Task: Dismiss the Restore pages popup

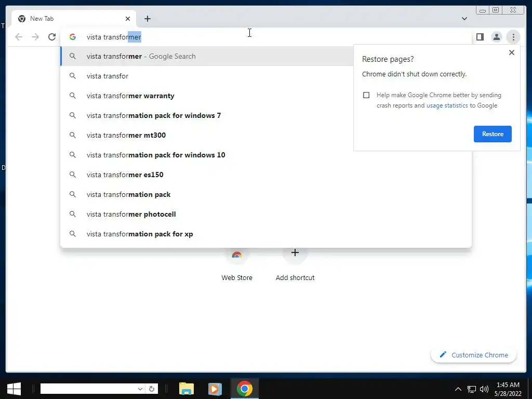Action: 512,52
